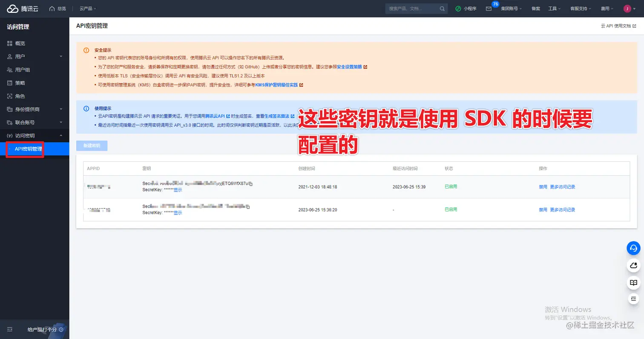This screenshot has width=644, height=339.
Task: Disable the key created 2023-06-25 15:36:20
Action: click(x=543, y=209)
